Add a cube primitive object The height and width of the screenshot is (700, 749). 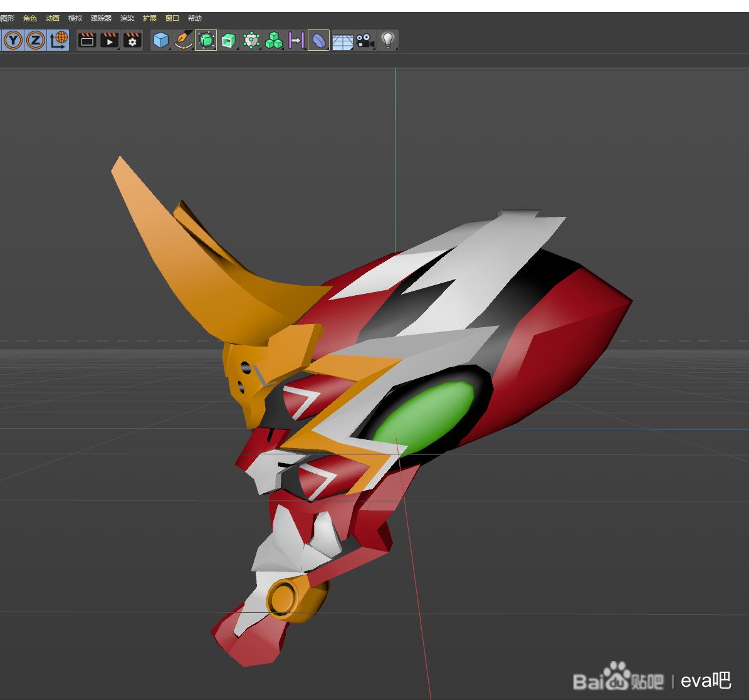(x=161, y=40)
